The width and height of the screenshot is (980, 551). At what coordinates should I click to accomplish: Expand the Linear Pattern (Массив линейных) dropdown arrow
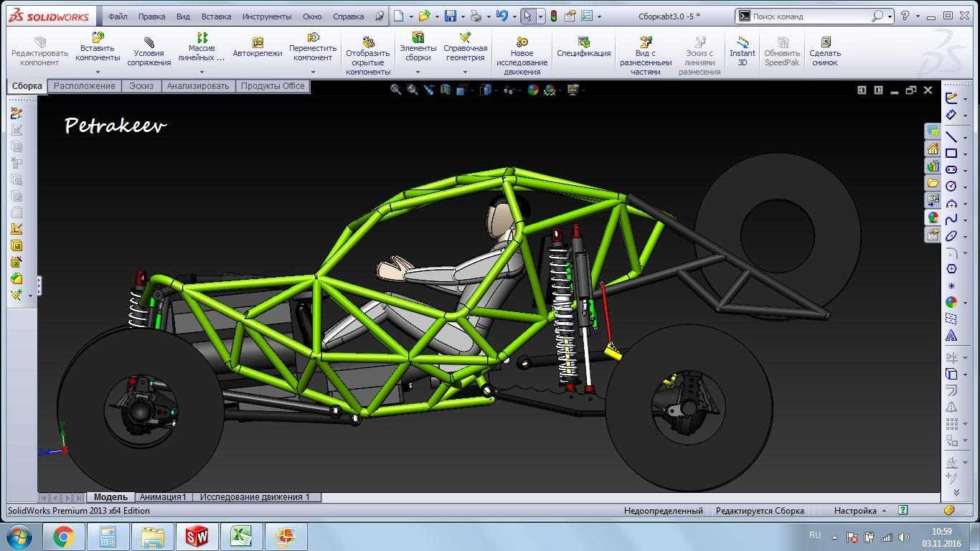click(x=202, y=72)
